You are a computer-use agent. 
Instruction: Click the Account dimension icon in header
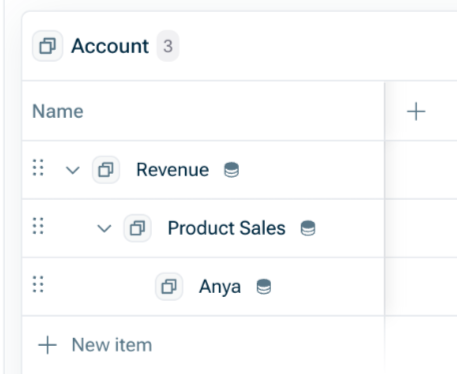point(47,46)
